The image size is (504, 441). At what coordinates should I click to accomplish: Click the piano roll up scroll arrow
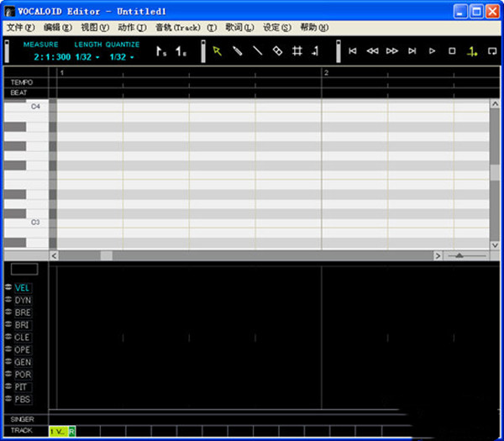click(495, 104)
